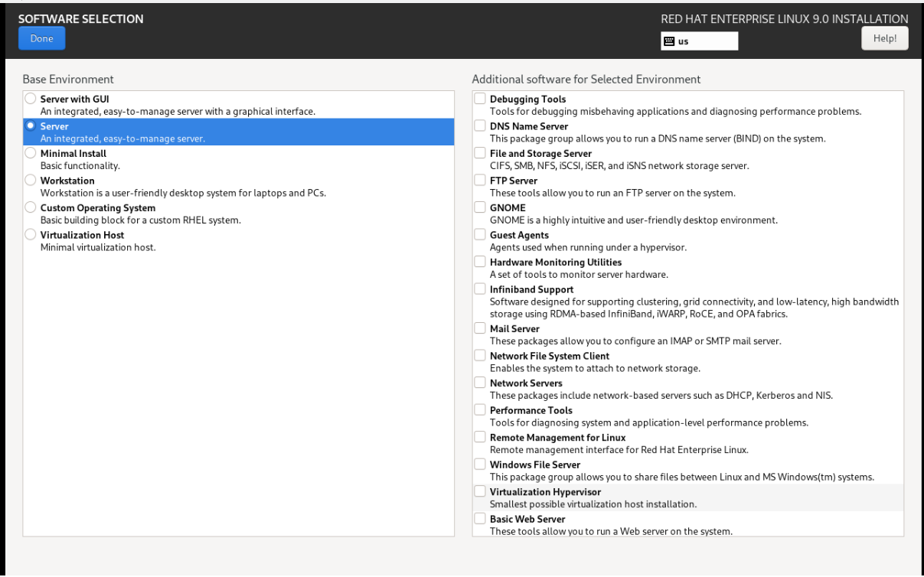Check the DNS Name Server option

pyautogui.click(x=480, y=126)
